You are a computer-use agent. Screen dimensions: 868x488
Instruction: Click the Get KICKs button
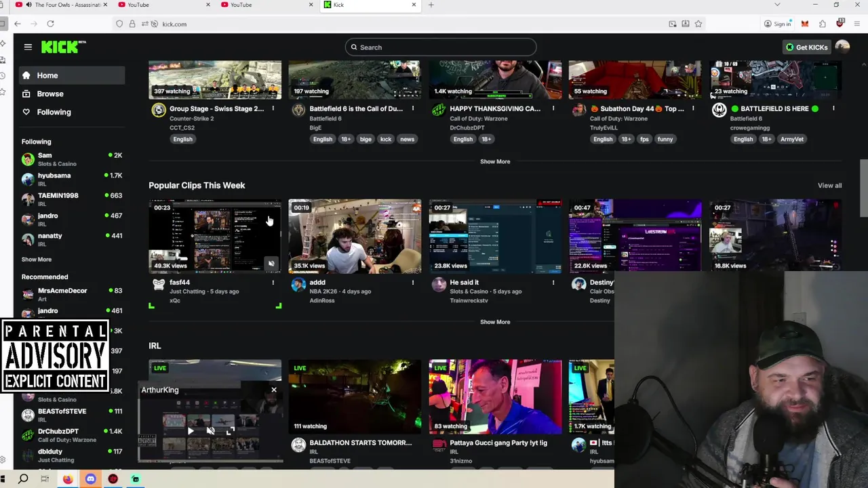point(806,47)
